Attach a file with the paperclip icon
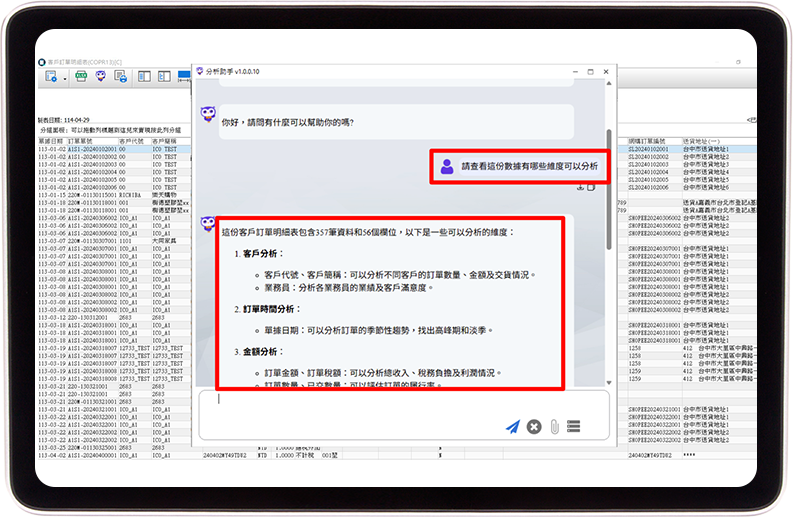 [x=553, y=427]
